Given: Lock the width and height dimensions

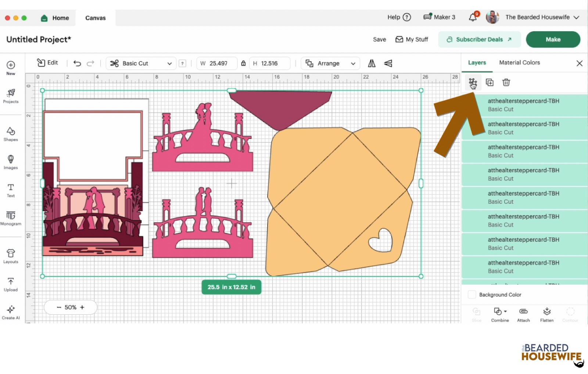Looking at the screenshot, I should [243, 63].
